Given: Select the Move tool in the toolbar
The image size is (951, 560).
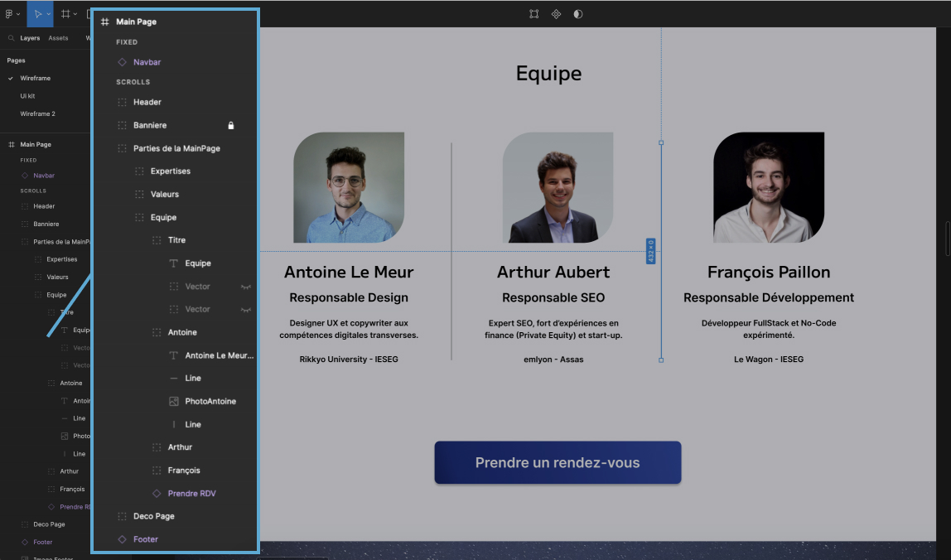Looking at the screenshot, I should pos(38,13).
